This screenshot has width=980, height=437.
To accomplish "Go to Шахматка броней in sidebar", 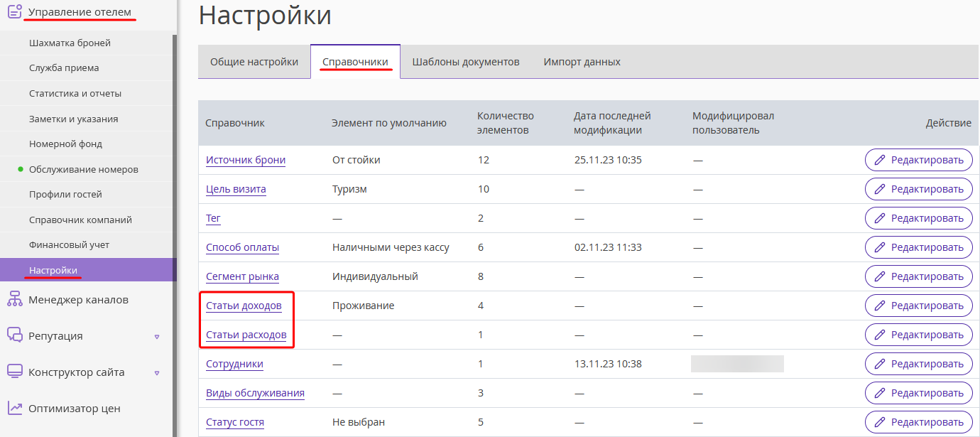I will pyautogui.click(x=70, y=43).
